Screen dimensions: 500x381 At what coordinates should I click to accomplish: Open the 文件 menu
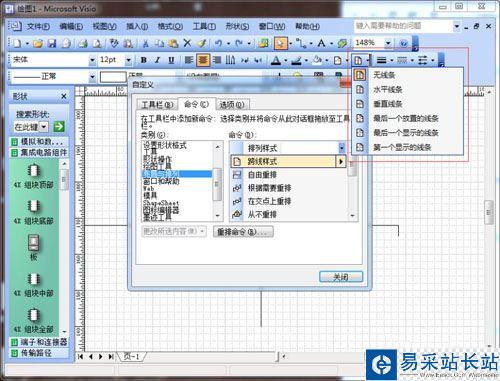tap(38, 26)
